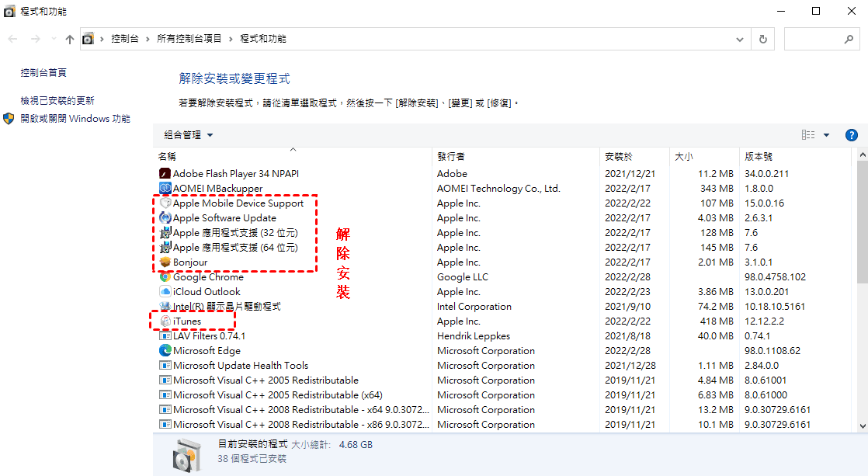The image size is (868, 476).
Task: Click the AOMEI Technology Co., Ltd. publisher cell
Action: 498,188
